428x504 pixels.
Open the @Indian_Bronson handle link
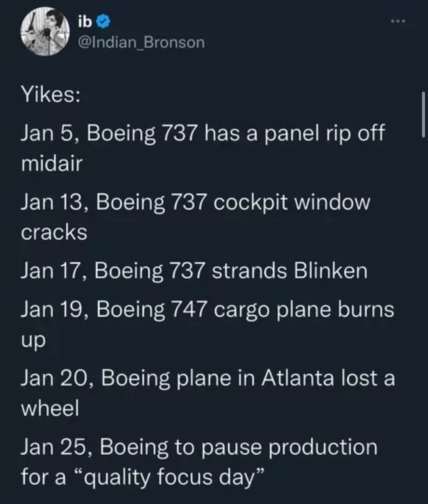click(x=141, y=42)
